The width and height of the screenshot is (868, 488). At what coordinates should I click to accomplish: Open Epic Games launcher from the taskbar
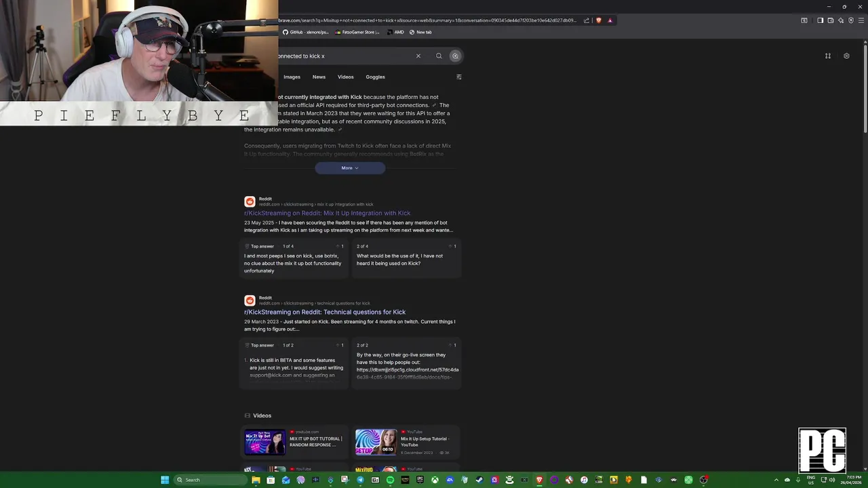420,480
